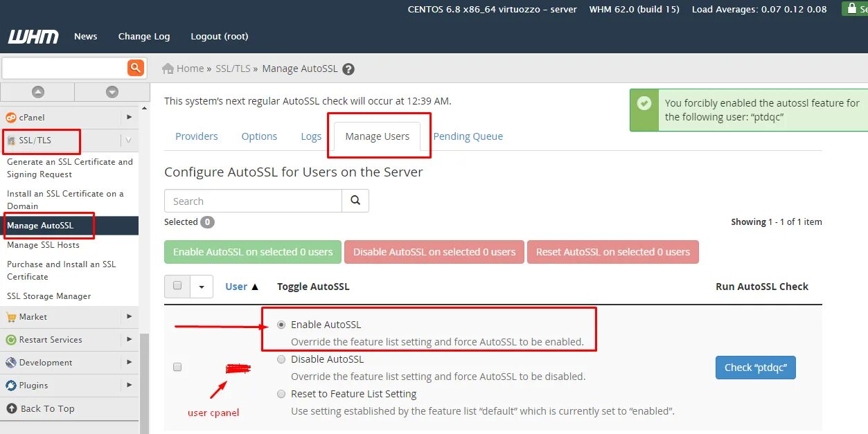
Task: Click the Plugins category icon
Action: 11,386
